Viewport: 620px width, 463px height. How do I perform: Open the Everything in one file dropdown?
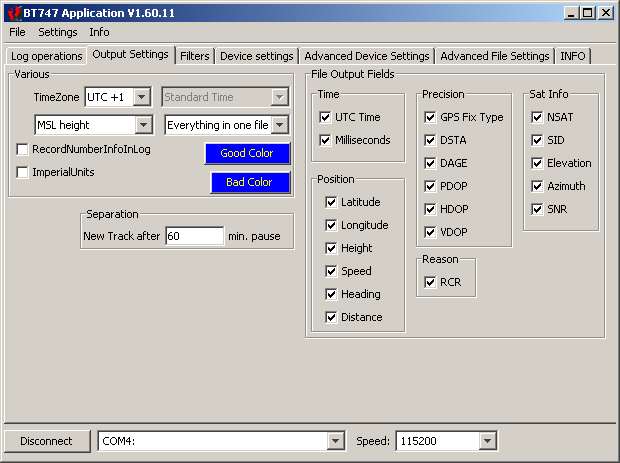tap(280, 125)
